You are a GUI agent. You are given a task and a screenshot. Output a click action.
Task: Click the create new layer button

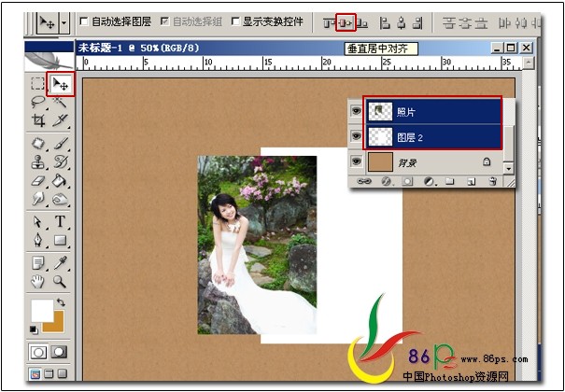tap(471, 182)
